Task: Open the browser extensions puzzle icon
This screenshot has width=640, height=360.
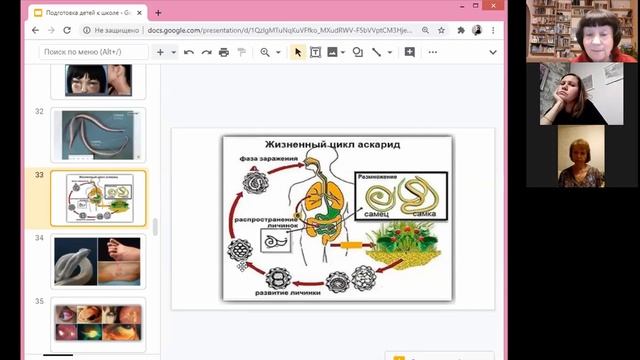Action: point(461,30)
